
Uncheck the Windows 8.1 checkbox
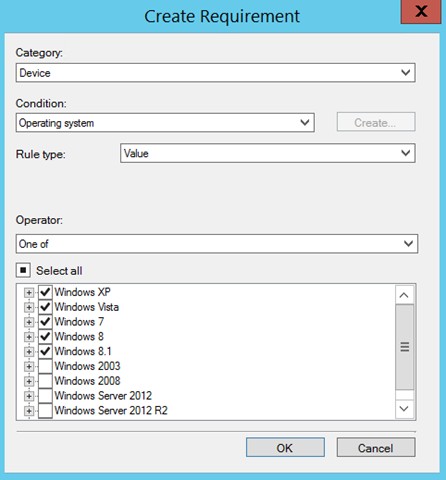pyautogui.click(x=45, y=351)
